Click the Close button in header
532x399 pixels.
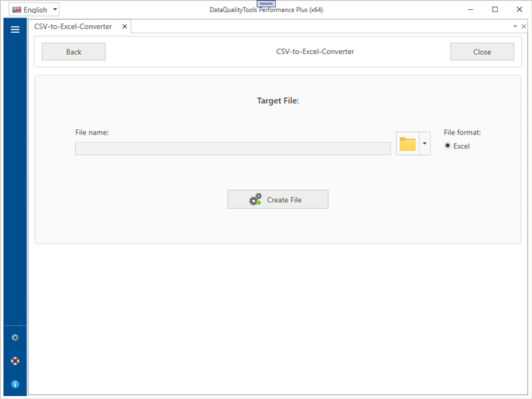point(482,52)
